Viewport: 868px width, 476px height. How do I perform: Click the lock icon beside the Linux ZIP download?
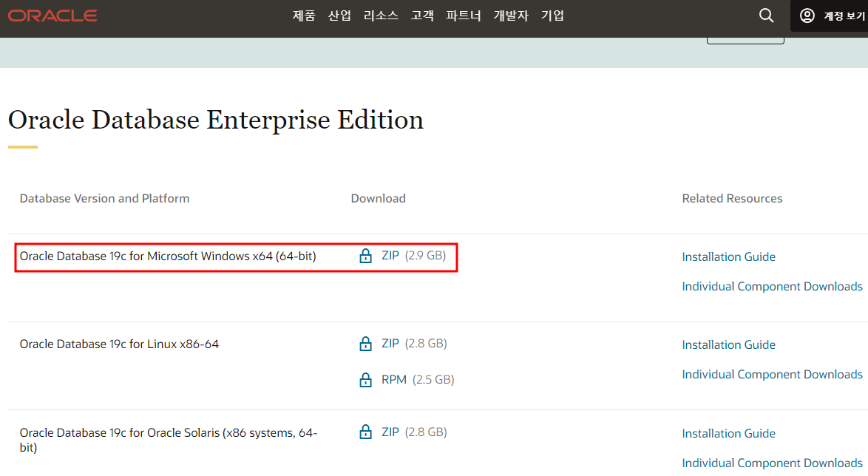(x=365, y=343)
